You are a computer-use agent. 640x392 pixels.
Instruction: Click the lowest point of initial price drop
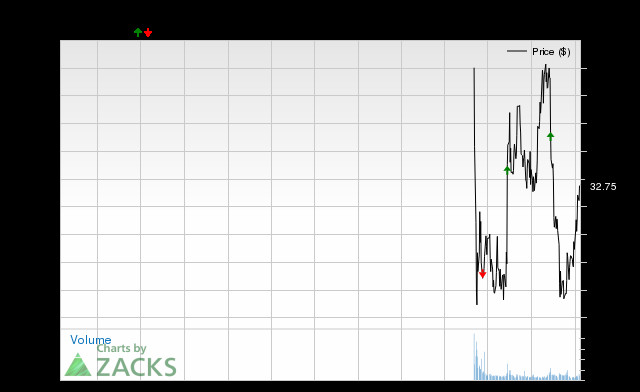477,303
